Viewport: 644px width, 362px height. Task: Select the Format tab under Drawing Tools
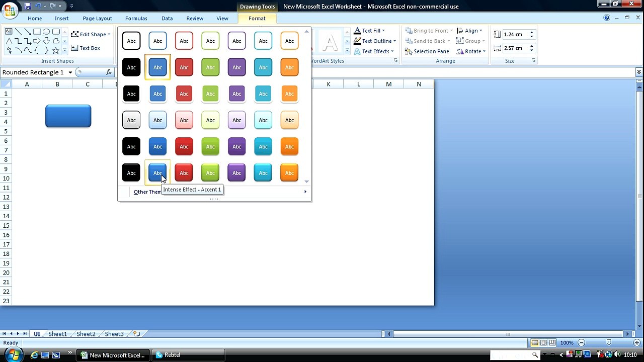[x=257, y=18]
